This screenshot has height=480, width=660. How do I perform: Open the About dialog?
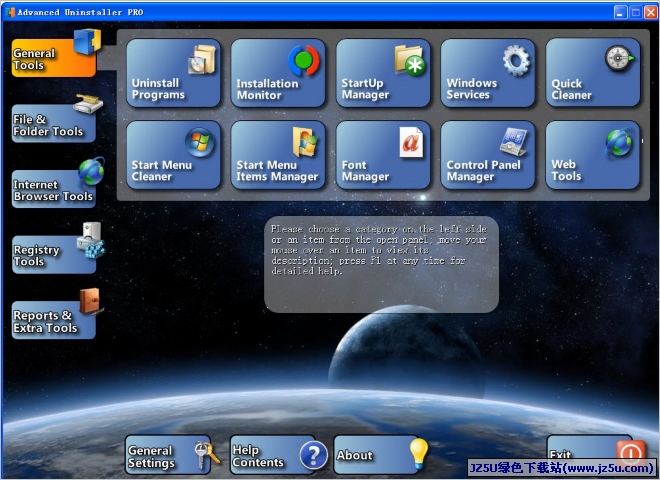(376, 455)
